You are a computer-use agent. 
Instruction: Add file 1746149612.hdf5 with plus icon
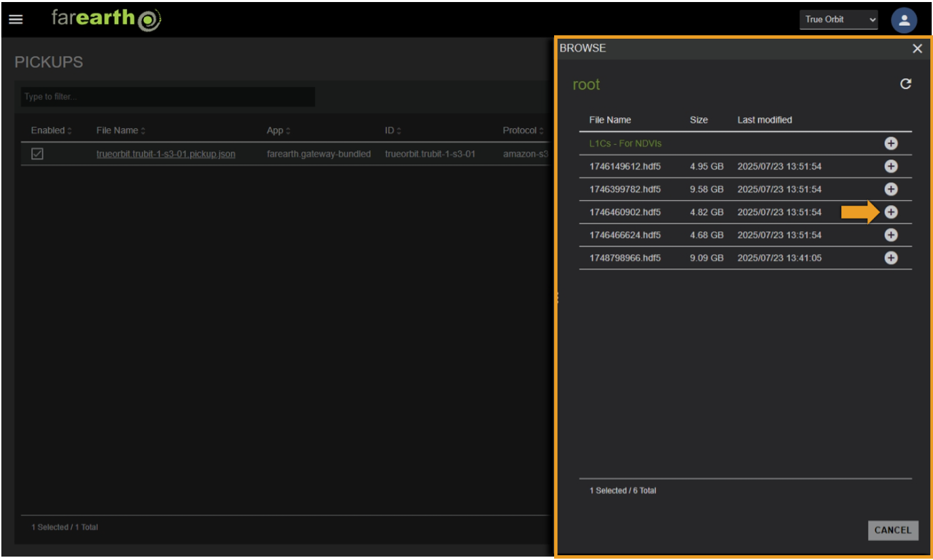click(891, 166)
